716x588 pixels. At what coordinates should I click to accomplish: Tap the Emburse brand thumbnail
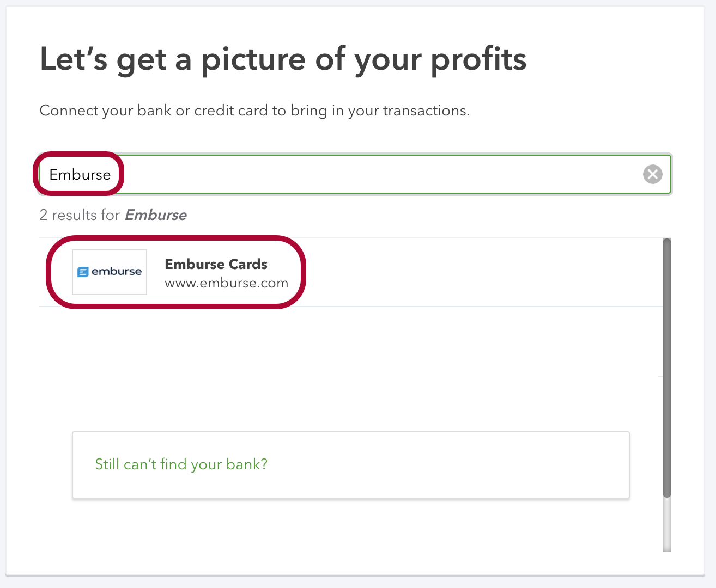click(x=109, y=272)
